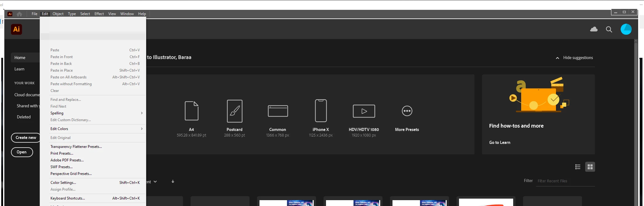
Task: Open SWF Presets...
Action: pos(93,167)
